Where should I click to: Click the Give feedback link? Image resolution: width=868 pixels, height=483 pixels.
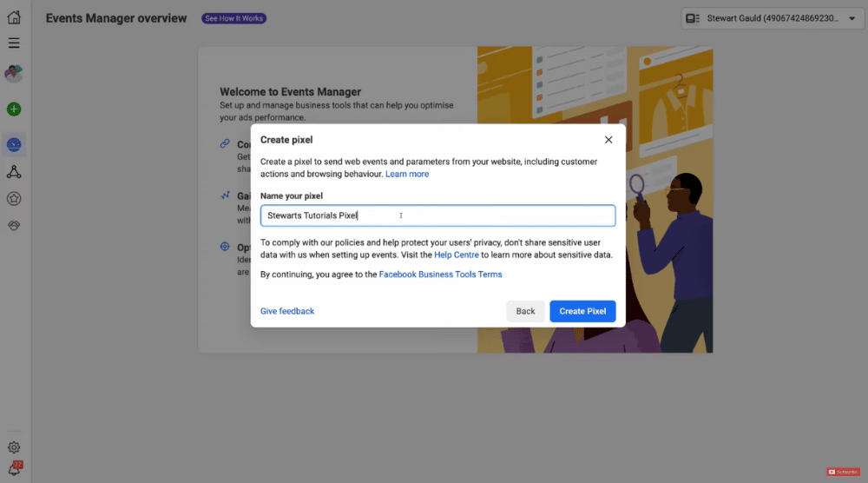(287, 311)
